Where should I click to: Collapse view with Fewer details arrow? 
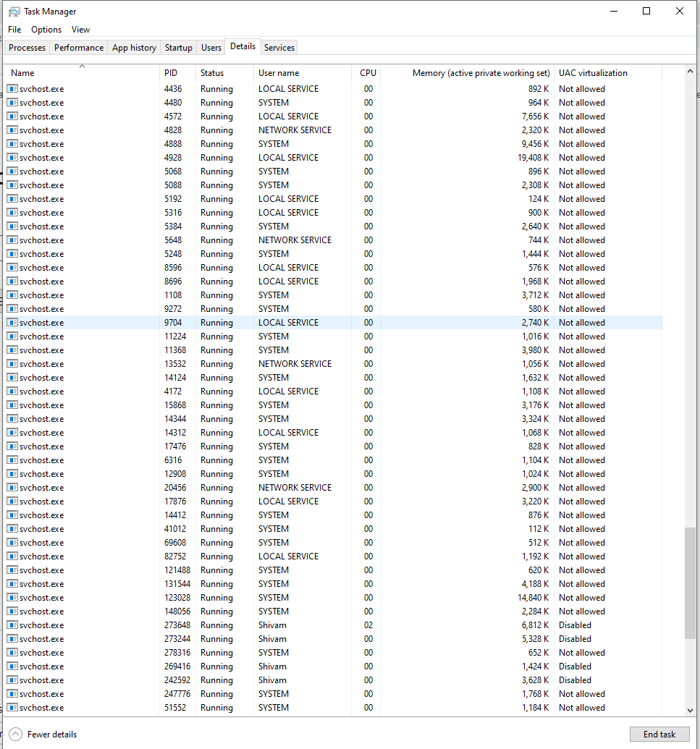click(15, 735)
